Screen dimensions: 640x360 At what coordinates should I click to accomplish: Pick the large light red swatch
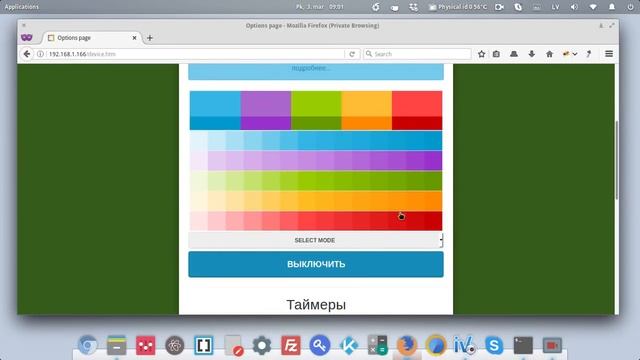417,104
